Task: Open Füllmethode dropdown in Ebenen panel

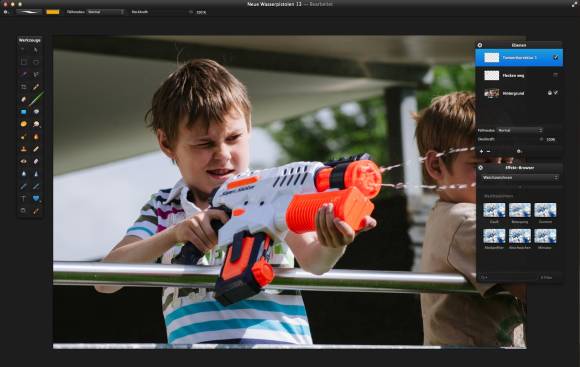Action: tap(520, 130)
